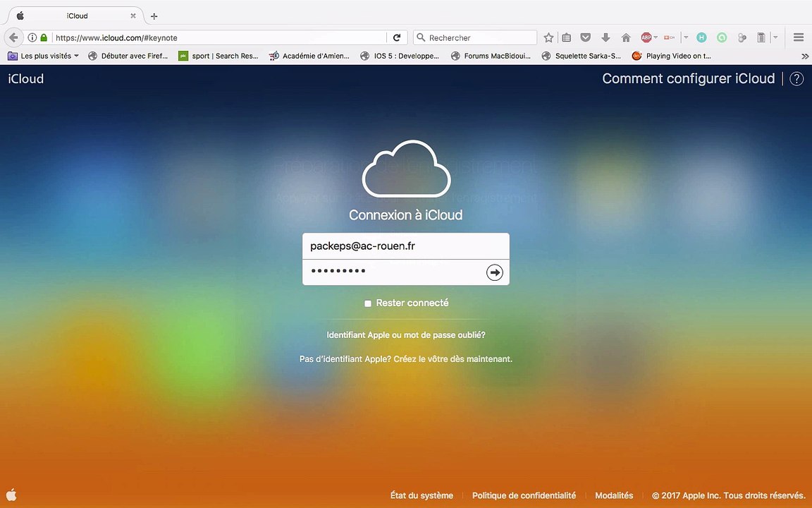Open the downloads arrow icon

point(605,37)
